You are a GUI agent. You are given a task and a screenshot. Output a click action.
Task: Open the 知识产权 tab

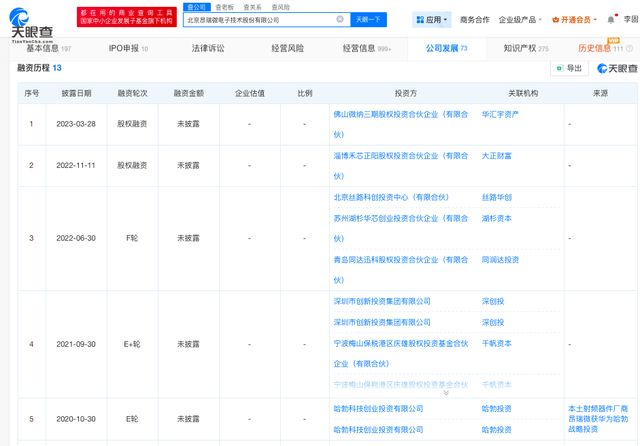[526, 47]
